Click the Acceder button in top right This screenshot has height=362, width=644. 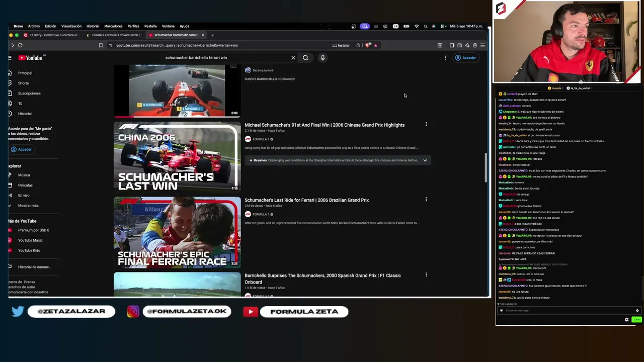pyautogui.click(x=465, y=58)
